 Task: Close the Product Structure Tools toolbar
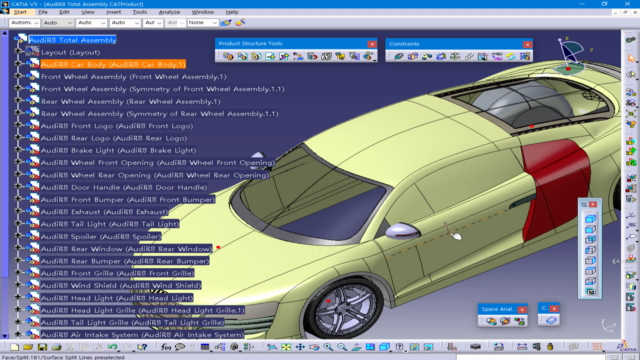tap(372, 44)
